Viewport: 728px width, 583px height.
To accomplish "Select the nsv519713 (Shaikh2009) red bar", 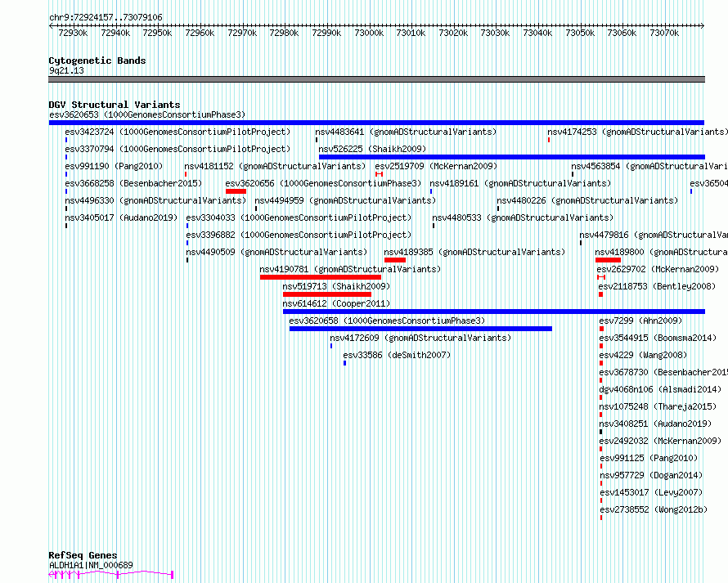I will tap(327, 294).
